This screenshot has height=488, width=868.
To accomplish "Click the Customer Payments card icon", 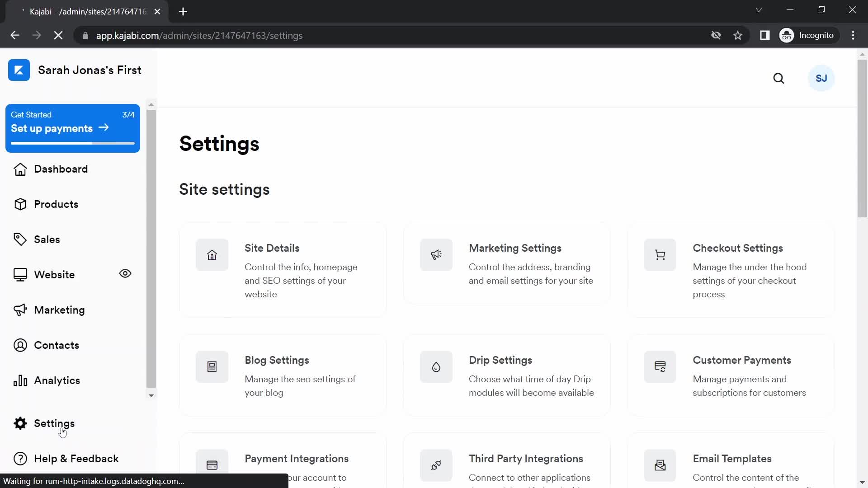I will (x=660, y=367).
